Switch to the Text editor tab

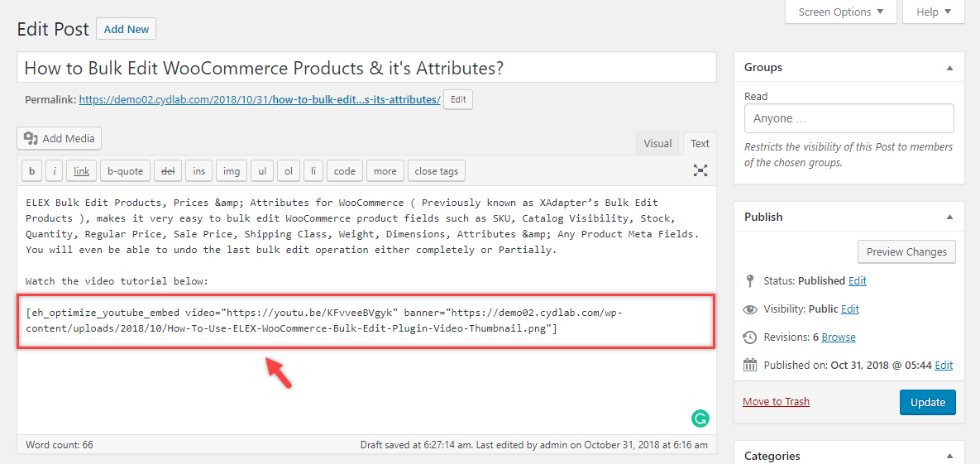700,143
